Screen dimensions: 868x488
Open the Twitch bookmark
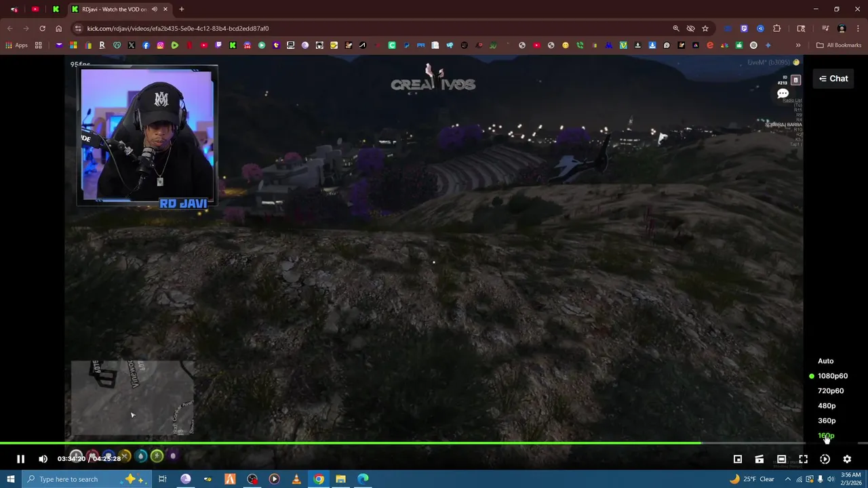coord(218,45)
